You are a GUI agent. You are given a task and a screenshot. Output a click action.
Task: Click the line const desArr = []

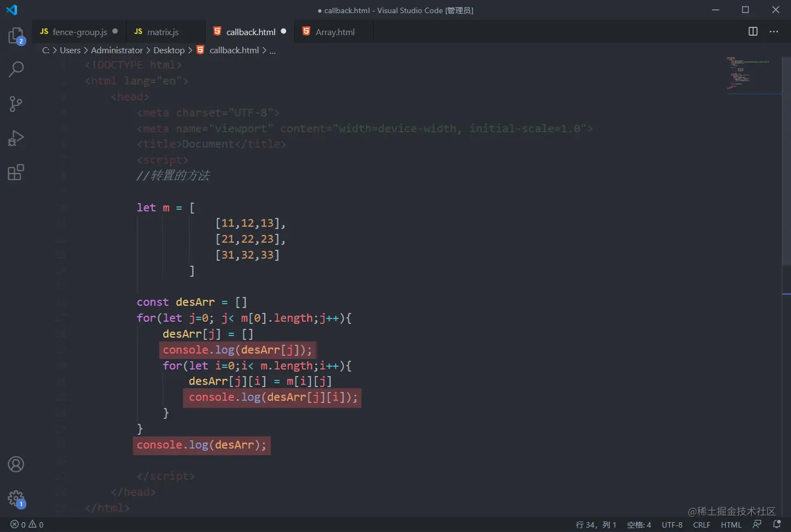point(192,302)
